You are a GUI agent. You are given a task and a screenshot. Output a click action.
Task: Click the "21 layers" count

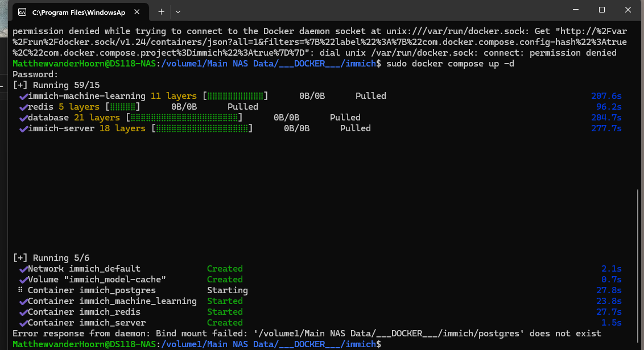coord(97,118)
